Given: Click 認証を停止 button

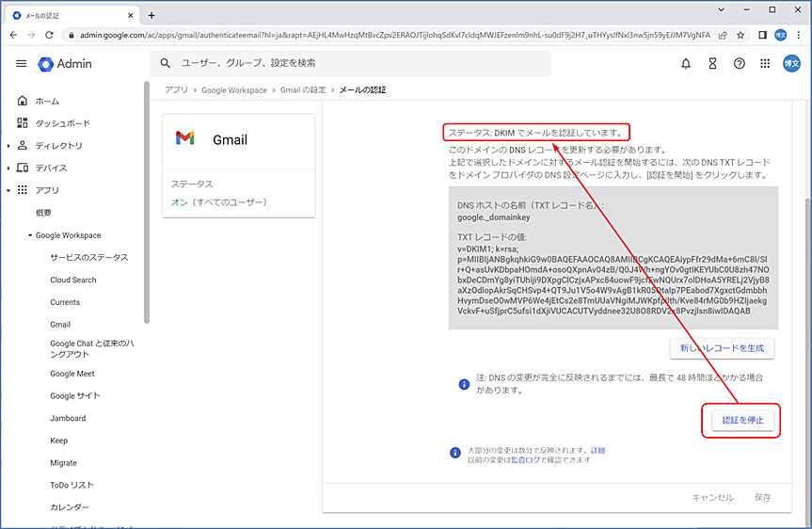Looking at the screenshot, I should point(742,420).
